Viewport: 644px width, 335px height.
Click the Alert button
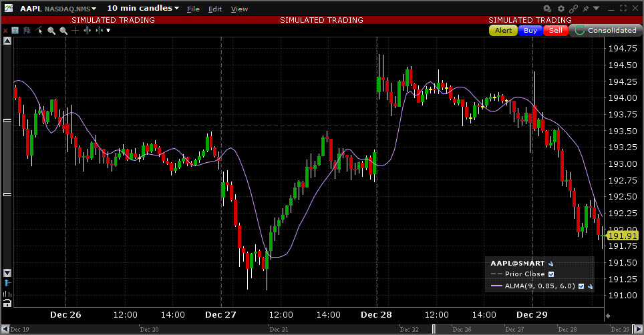tap(503, 30)
